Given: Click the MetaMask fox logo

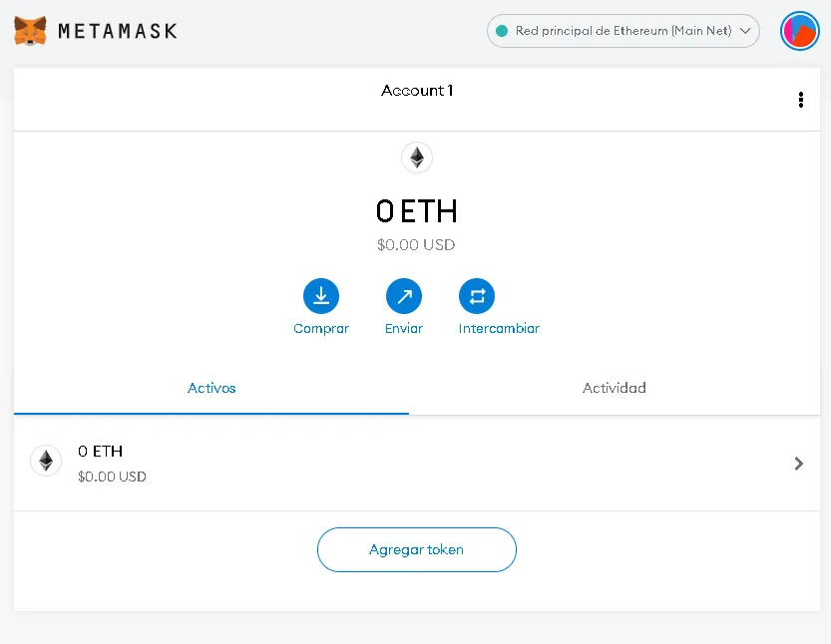Looking at the screenshot, I should click(x=30, y=31).
